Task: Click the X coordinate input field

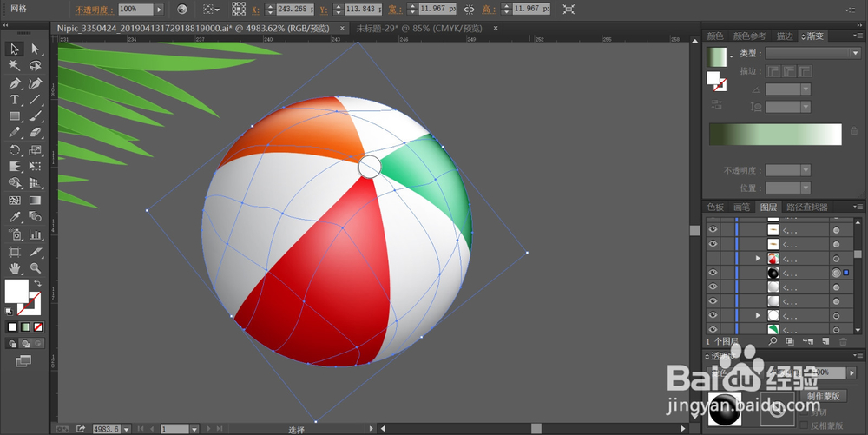Action: tap(294, 9)
